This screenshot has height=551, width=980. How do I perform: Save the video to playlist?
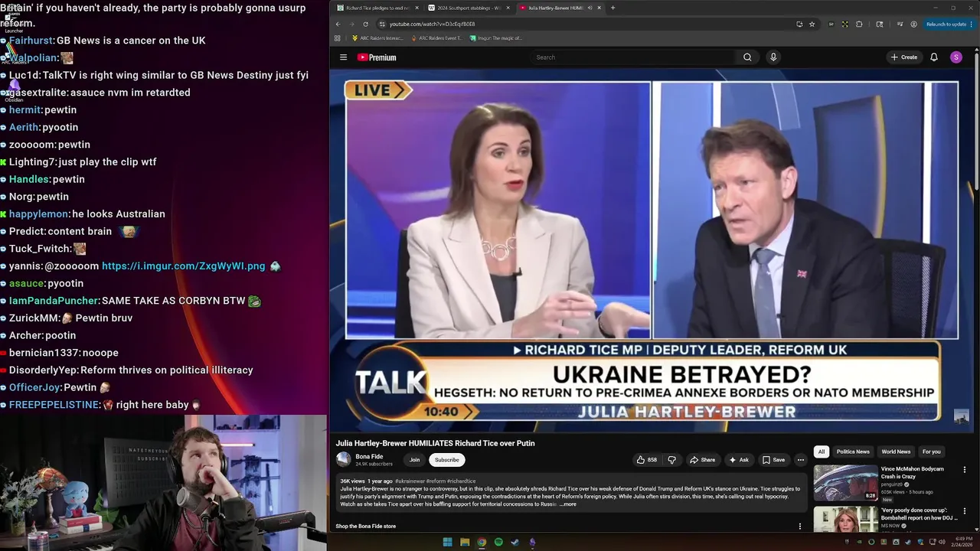click(x=773, y=460)
